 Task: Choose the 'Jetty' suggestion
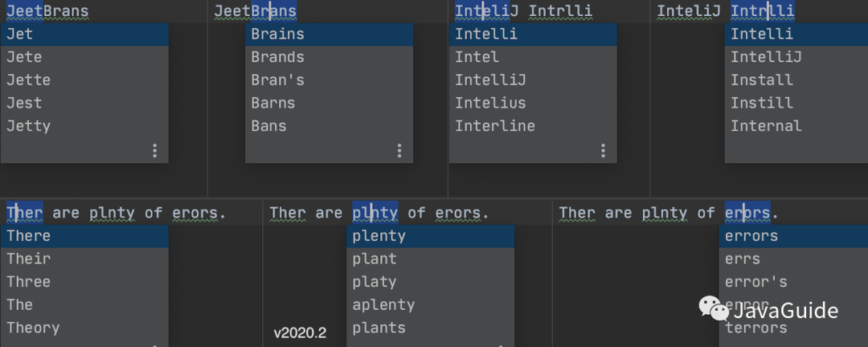[x=84, y=126]
